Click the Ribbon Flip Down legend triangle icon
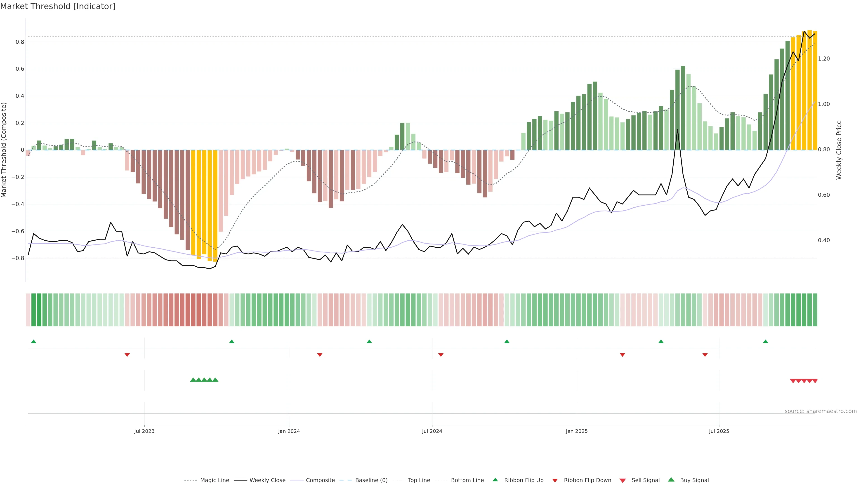 (x=555, y=481)
